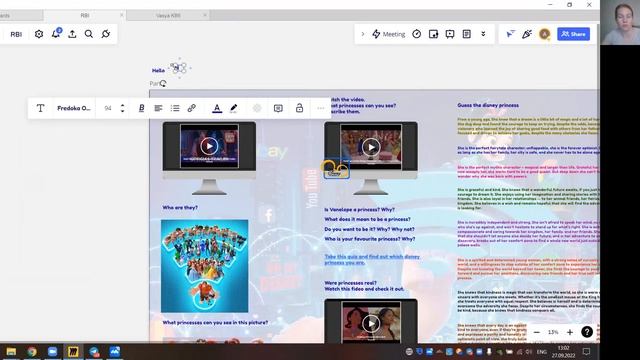The width and height of the screenshot is (640, 360).
Task: Select 'Who is your favourite princess? Why?' text
Action: 369,239
